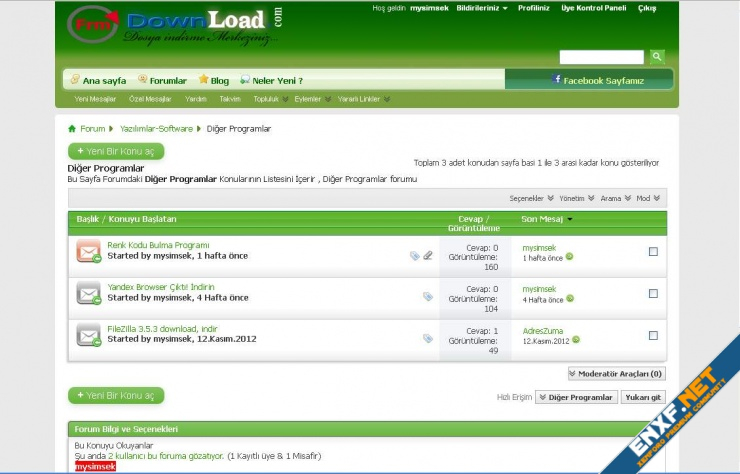Click the red envelope icon for Renk Kodu thread

(x=89, y=252)
